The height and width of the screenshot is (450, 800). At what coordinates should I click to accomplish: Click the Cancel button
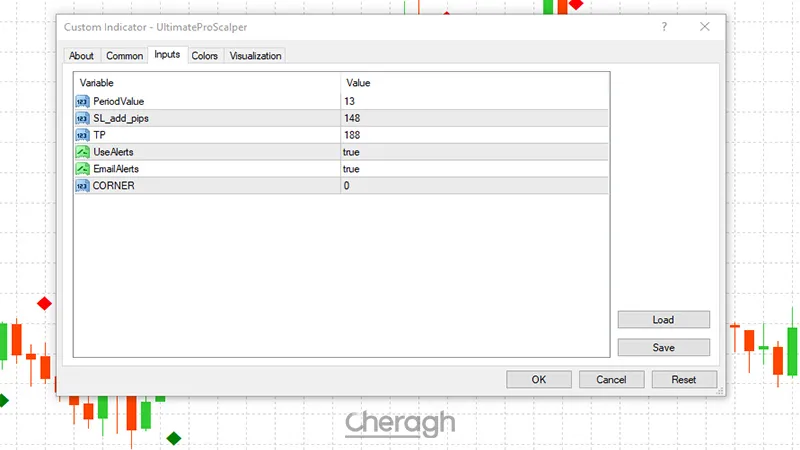tap(611, 380)
